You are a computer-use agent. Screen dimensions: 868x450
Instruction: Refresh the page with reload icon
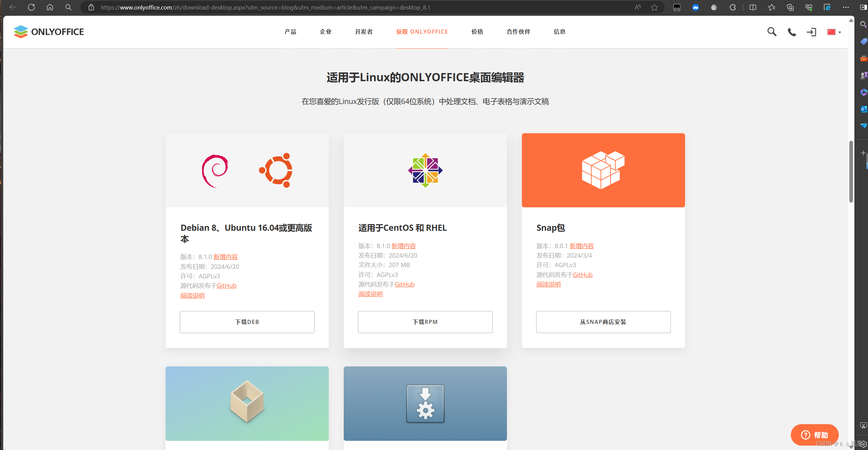[x=31, y=7]
